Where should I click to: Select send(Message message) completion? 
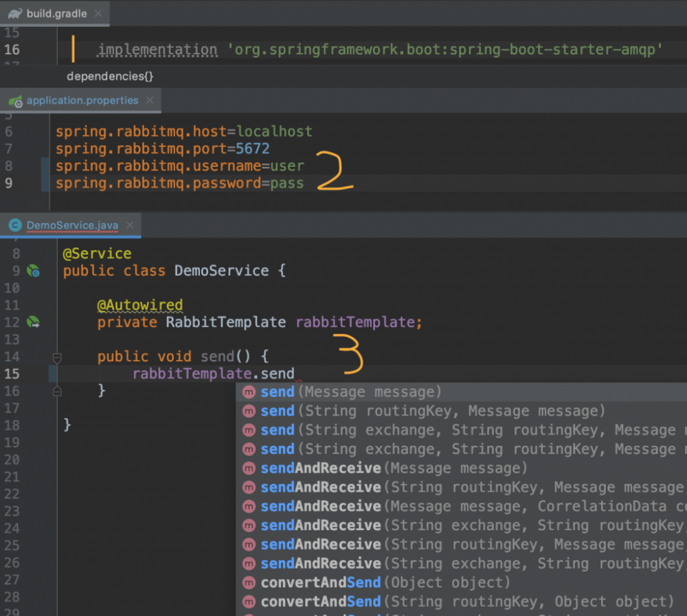(462, 391)
